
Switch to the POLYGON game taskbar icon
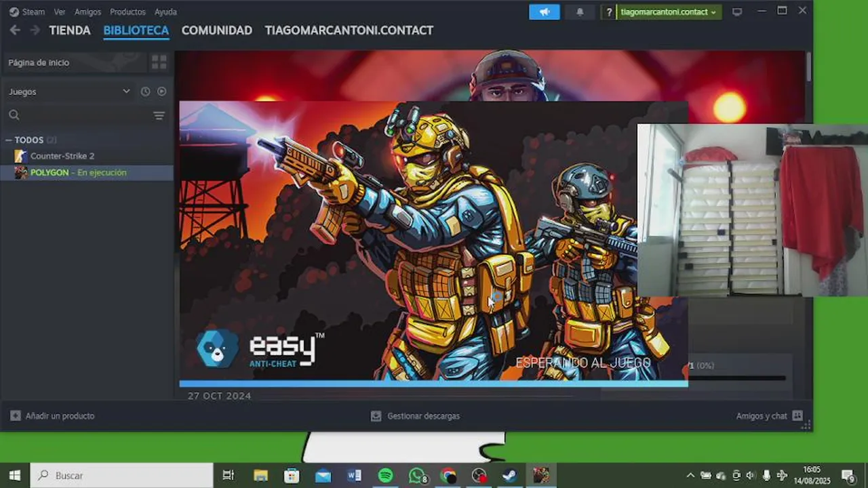[541, 475]
